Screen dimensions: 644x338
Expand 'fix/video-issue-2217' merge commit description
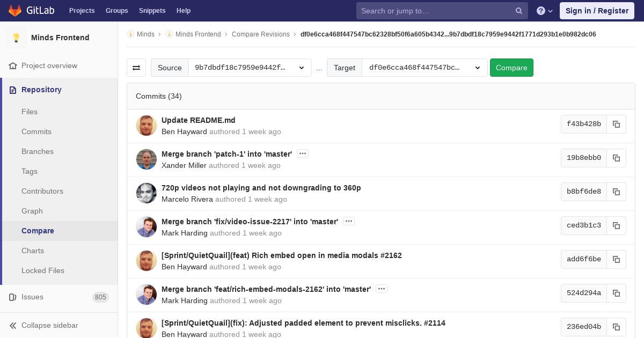click(x=349, y=222)
